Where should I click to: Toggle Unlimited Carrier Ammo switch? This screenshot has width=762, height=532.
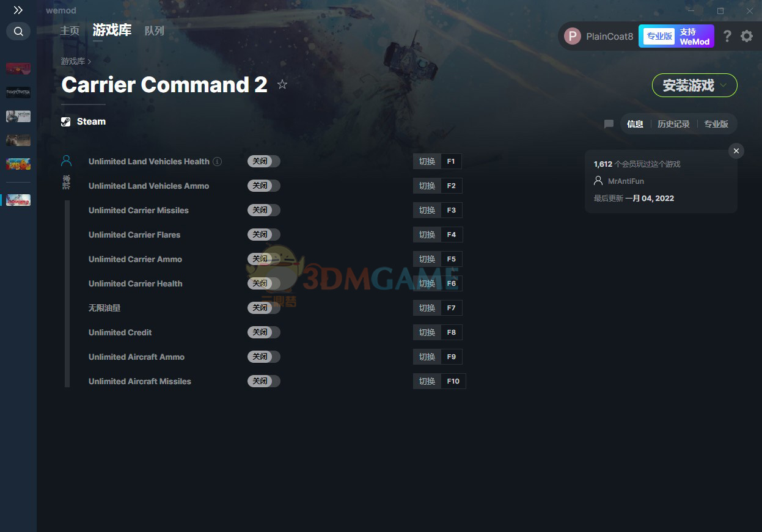(x=264, y=259)
